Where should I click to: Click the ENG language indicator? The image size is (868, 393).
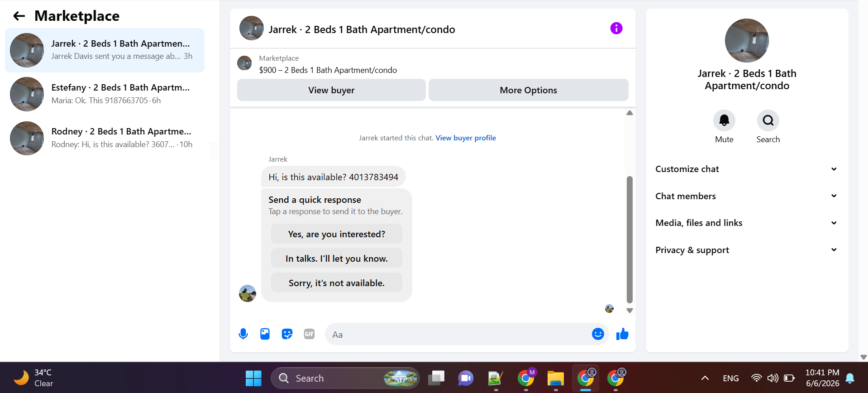pos(730,379)
